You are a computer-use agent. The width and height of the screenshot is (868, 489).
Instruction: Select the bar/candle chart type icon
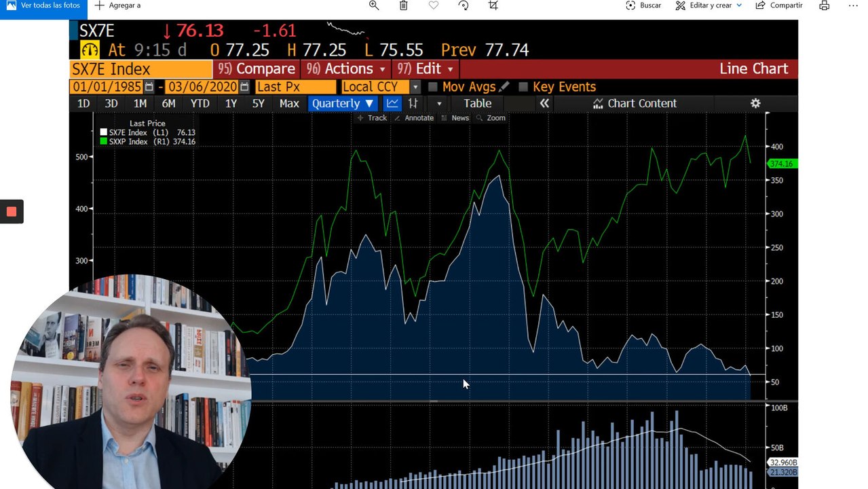tap(413, 103)
